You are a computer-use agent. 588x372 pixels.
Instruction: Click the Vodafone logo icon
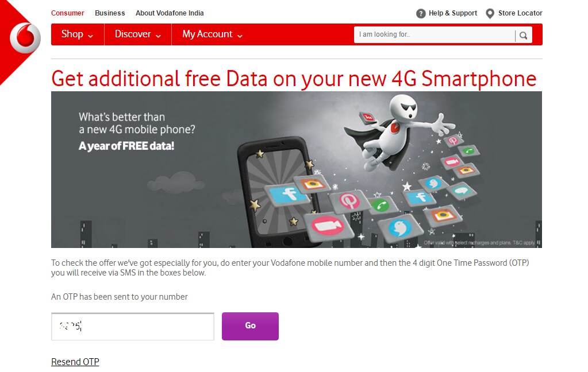click(x=25, y=37)
